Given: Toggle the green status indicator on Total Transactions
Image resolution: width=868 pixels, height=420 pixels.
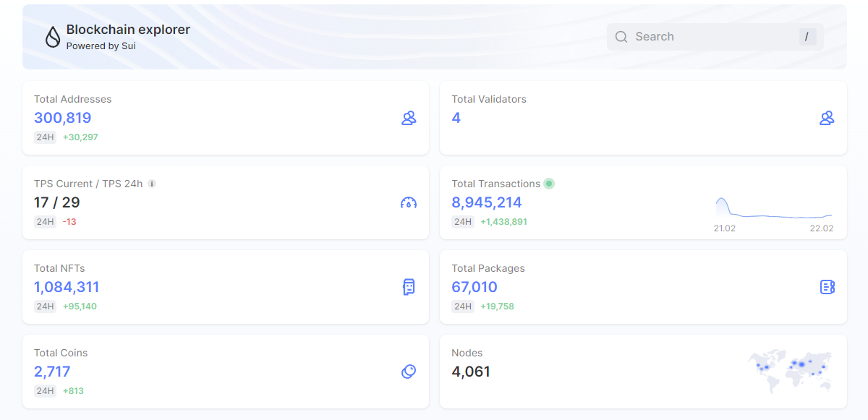Looking at the screenshot, I should (x=549, y=184).
